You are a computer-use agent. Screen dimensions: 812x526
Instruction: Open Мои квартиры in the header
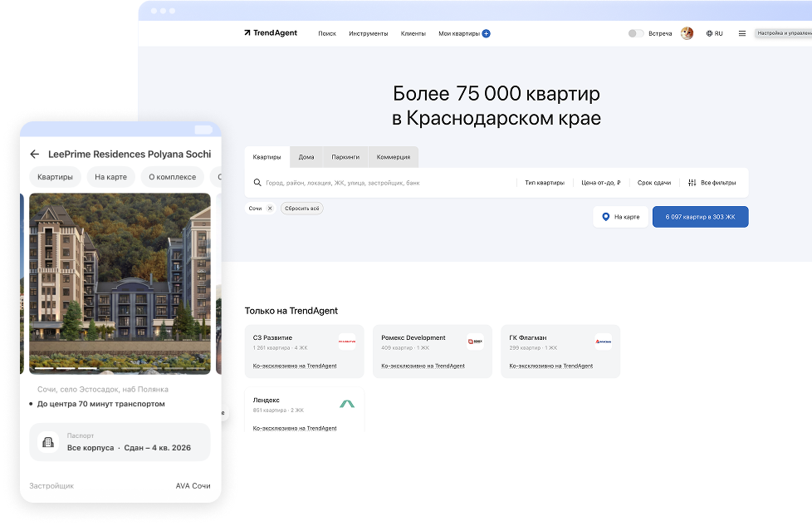coord(459,34)
